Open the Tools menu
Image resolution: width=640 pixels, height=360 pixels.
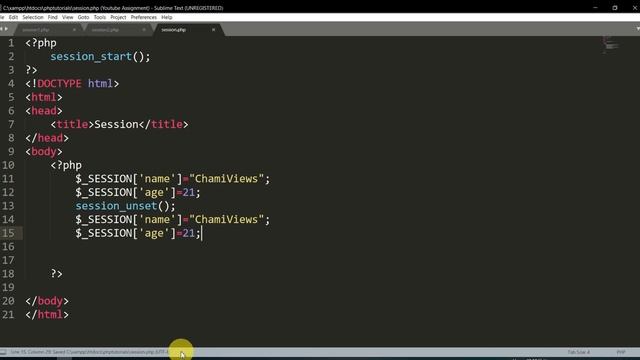(100, 17)
